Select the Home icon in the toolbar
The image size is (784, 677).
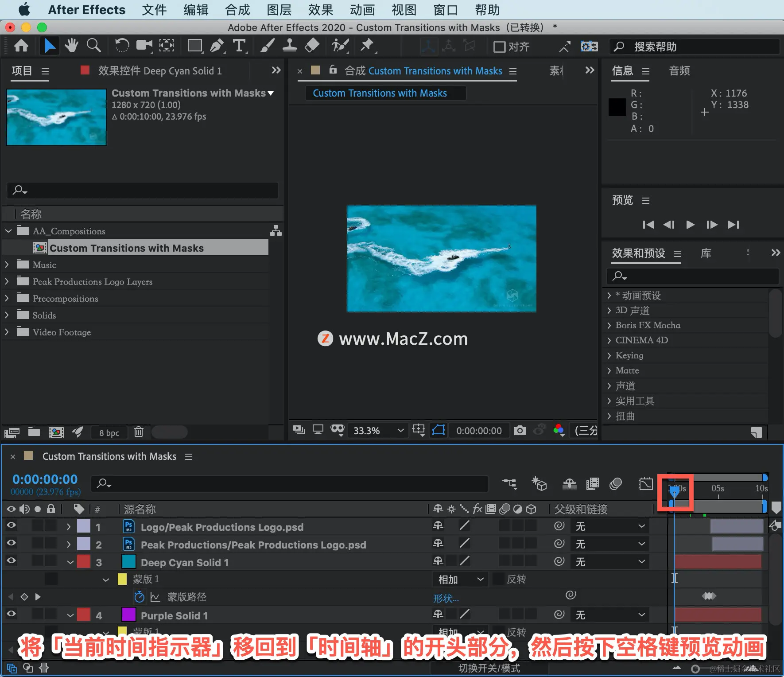click(21, 46)
